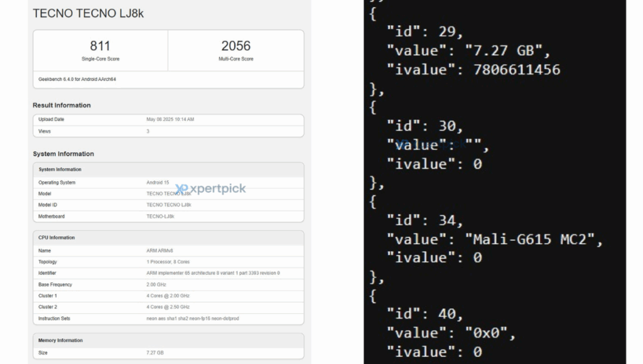
Task: Click Geekbench 6.4.0 for Android AArch64 text
Action: pos(77,79)
